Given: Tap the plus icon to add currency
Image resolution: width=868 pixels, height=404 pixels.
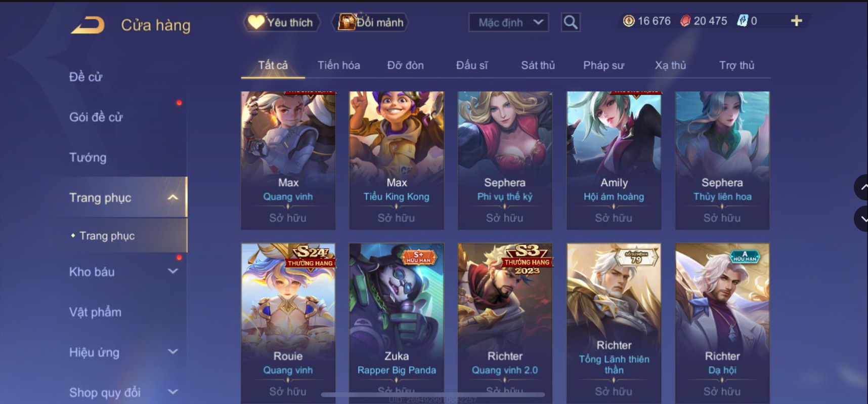Looking at the screenshot, I should 796,21.
